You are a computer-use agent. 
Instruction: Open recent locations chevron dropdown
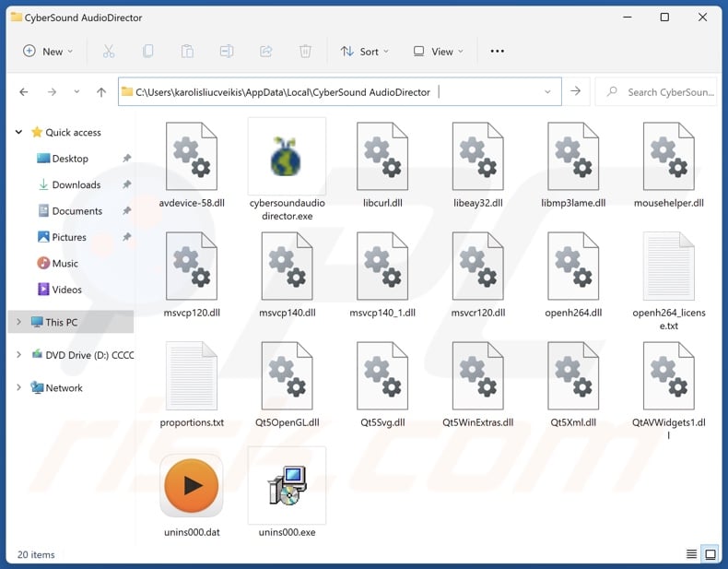(76, 92)
